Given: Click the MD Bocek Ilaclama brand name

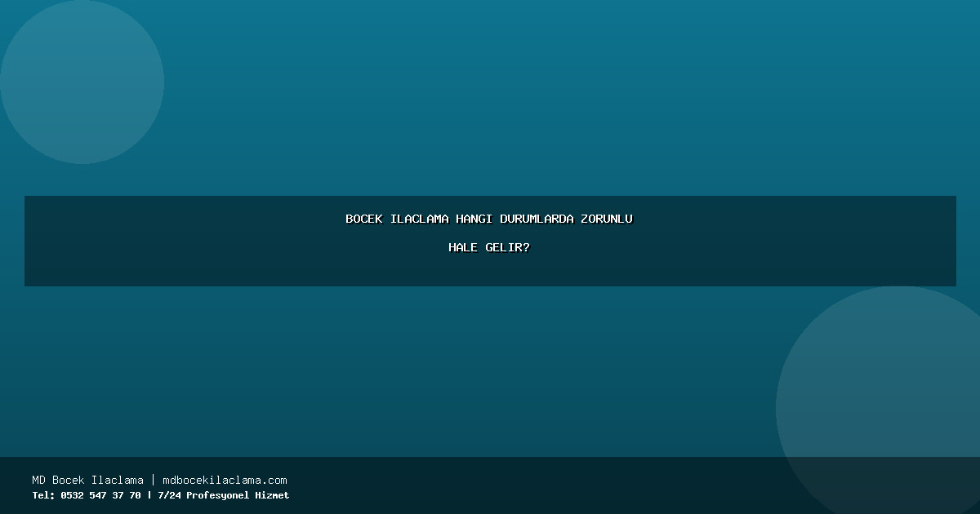Looking at the screenshot, I should point(87,481).
